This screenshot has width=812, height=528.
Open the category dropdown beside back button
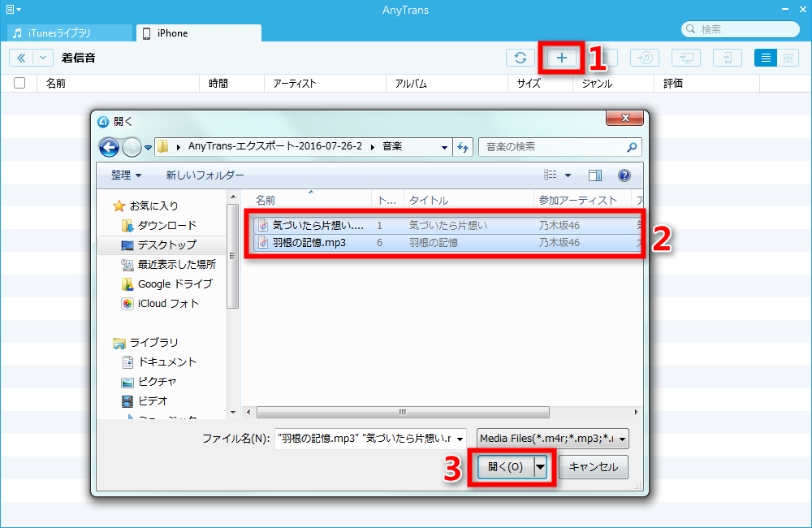(x=43, y=58)
